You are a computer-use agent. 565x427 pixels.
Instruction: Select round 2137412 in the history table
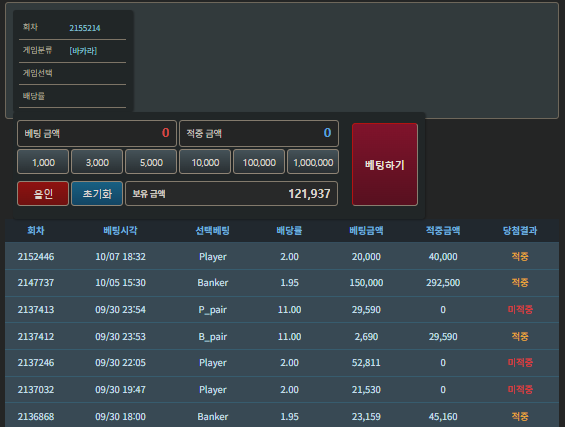tap(36, 337)
